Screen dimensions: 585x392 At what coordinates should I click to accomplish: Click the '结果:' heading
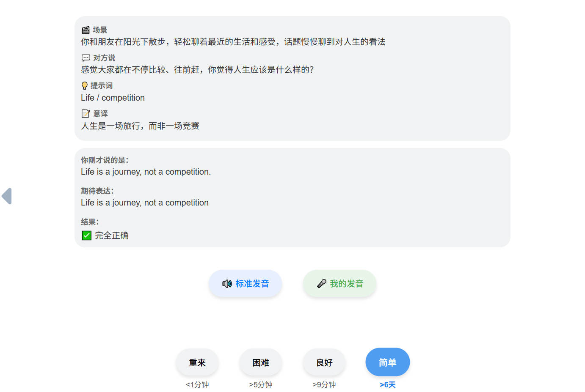(90, 222)
